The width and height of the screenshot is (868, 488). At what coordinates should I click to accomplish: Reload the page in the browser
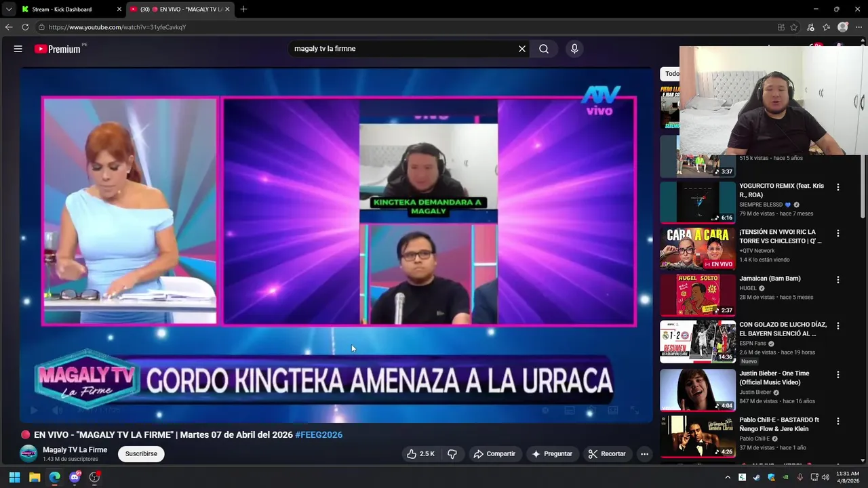tap(25, 27)
